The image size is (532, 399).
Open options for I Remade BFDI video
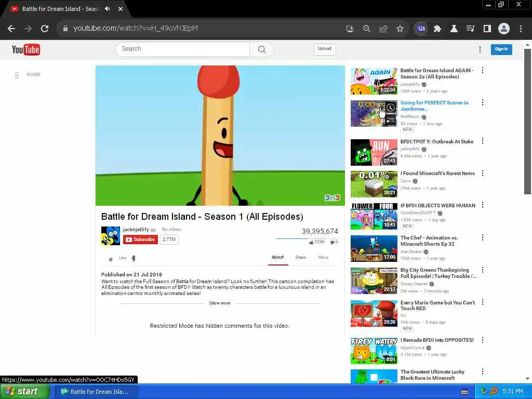coord(483,340)
